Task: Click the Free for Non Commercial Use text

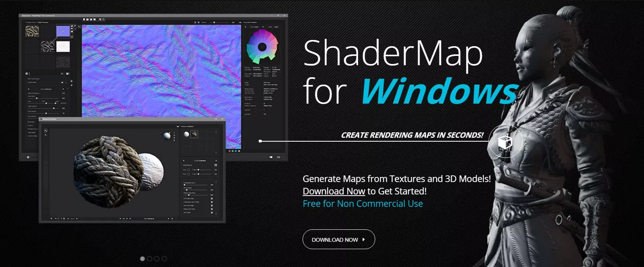Action: click(x=362, y=204)
